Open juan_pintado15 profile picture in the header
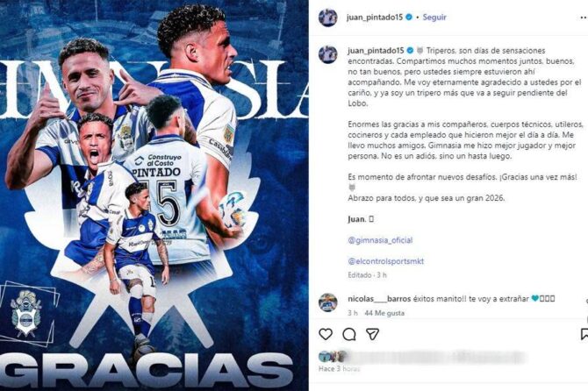The image size is (588, 391). 327,18
